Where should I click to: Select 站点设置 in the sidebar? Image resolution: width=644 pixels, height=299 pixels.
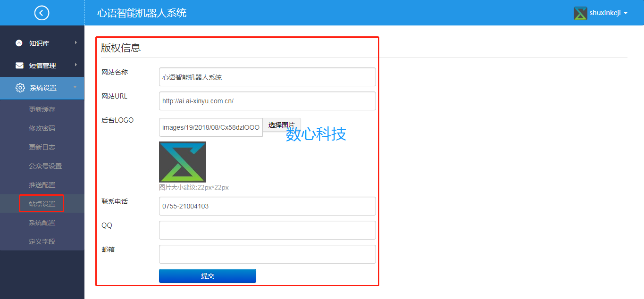click(x=42, y=203)
